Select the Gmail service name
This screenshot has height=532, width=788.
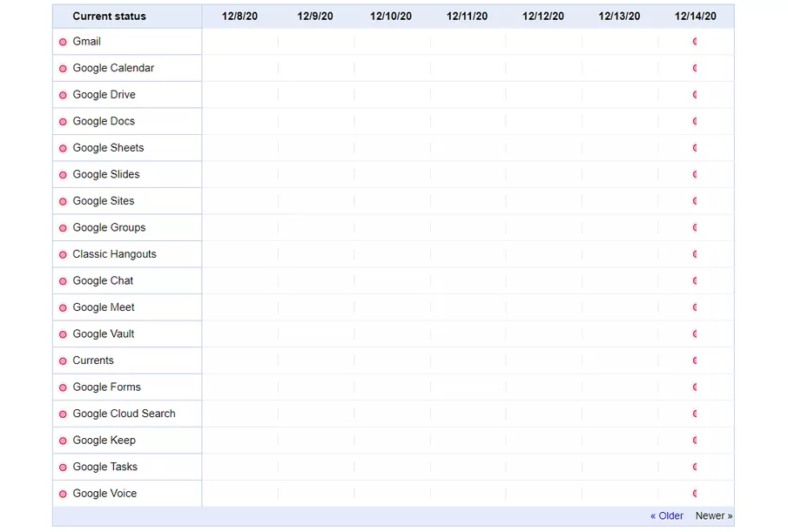click(x=86, y=42)
